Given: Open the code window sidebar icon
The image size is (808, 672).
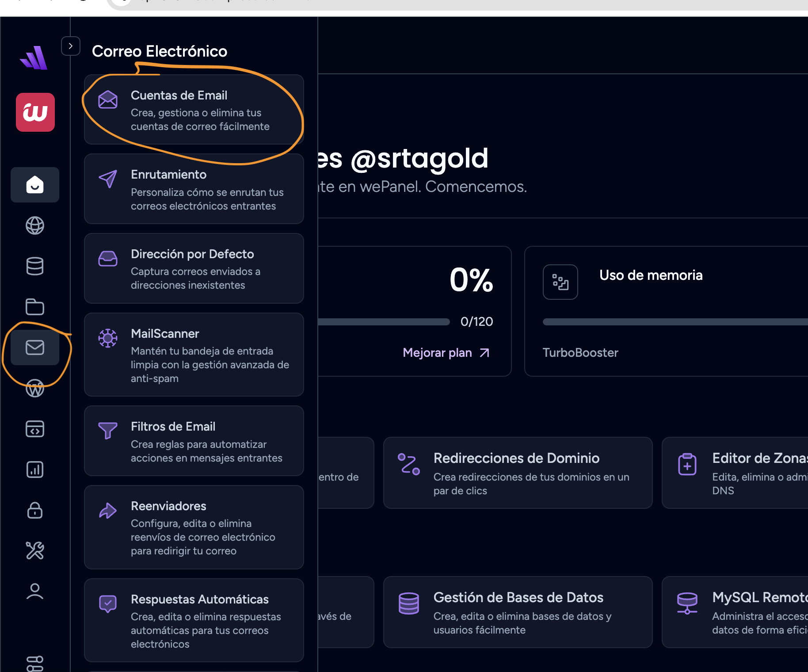Looking at the screenshot, I should coord(35,429).
